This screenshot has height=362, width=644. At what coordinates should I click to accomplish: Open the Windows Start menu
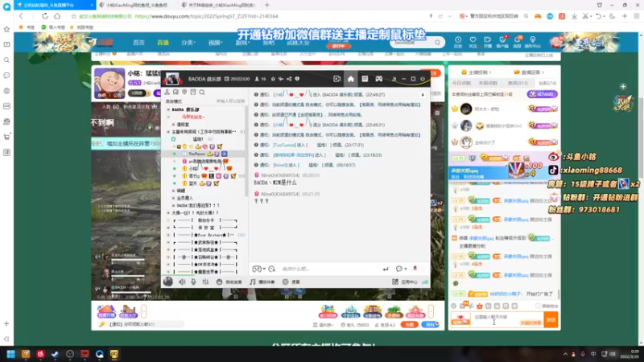click(x=10, y=354)
